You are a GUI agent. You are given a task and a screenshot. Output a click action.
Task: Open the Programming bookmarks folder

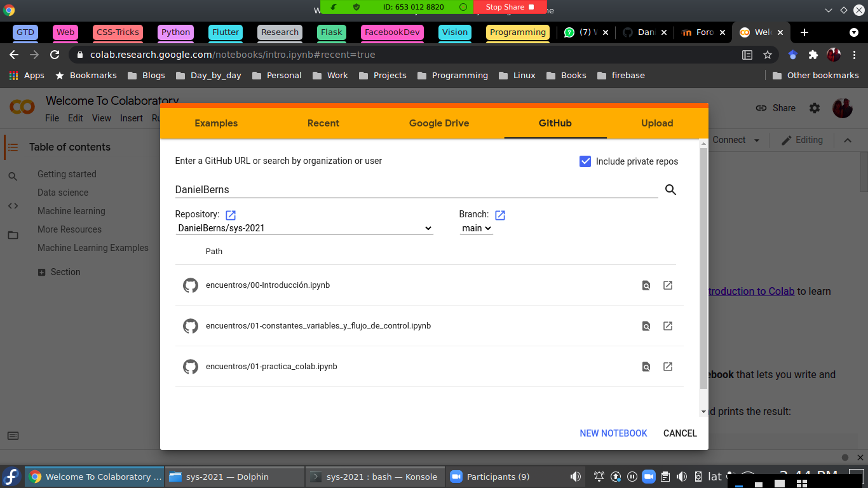click(452, 75)
